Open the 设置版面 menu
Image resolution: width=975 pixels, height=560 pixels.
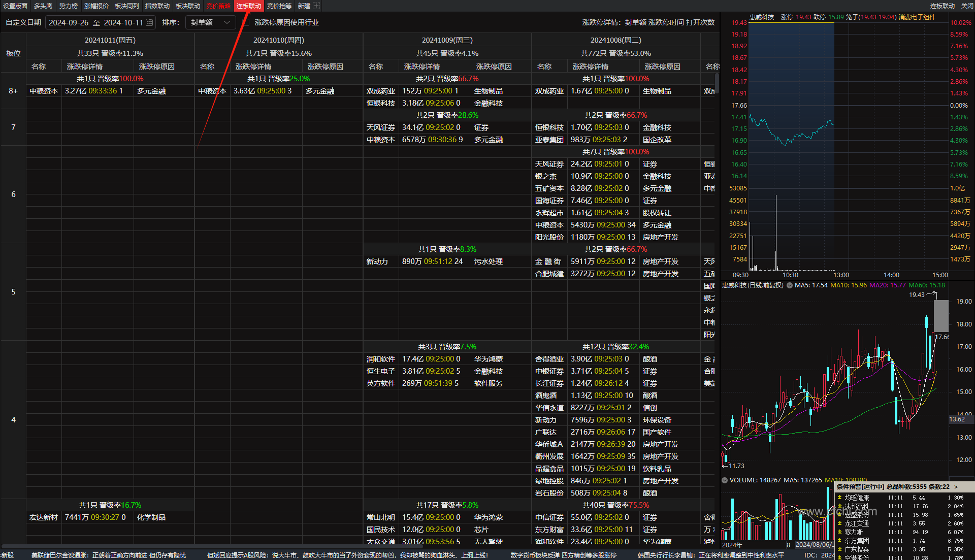(x=15, y=6)
